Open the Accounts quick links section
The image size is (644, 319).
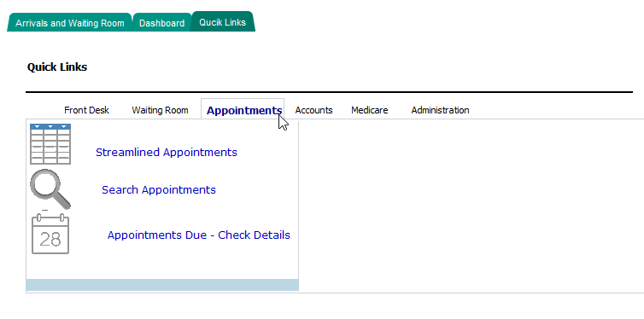(x=313, y=110)
